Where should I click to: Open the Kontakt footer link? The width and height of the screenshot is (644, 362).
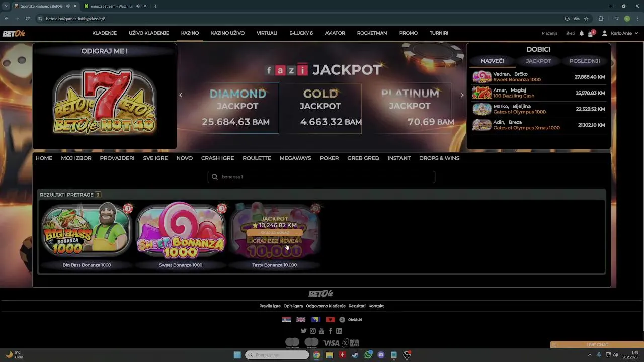[376, 306]
